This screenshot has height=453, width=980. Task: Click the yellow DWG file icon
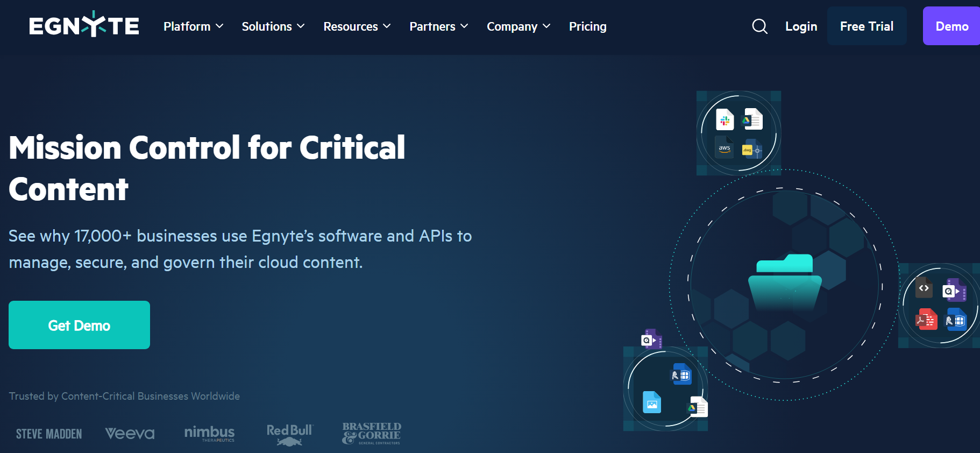[x=751, y=149]
